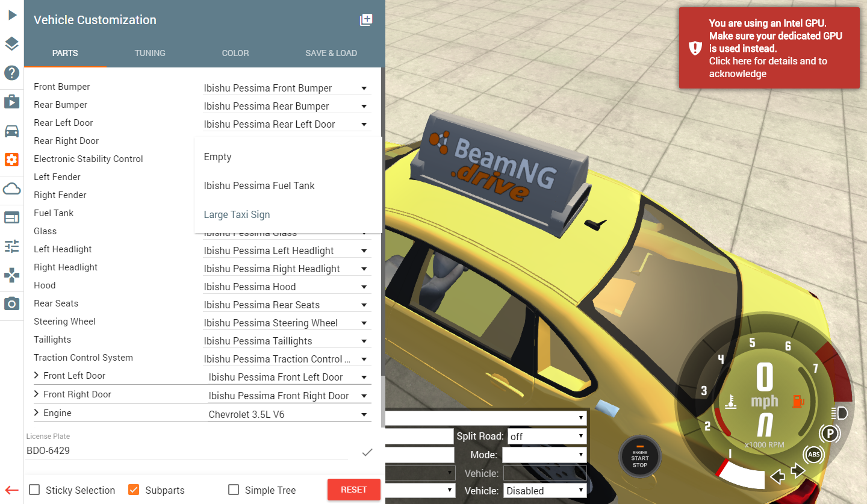Open the Hood part dropdown
Screen dimensions: 867x504
(x=287, y=287)
